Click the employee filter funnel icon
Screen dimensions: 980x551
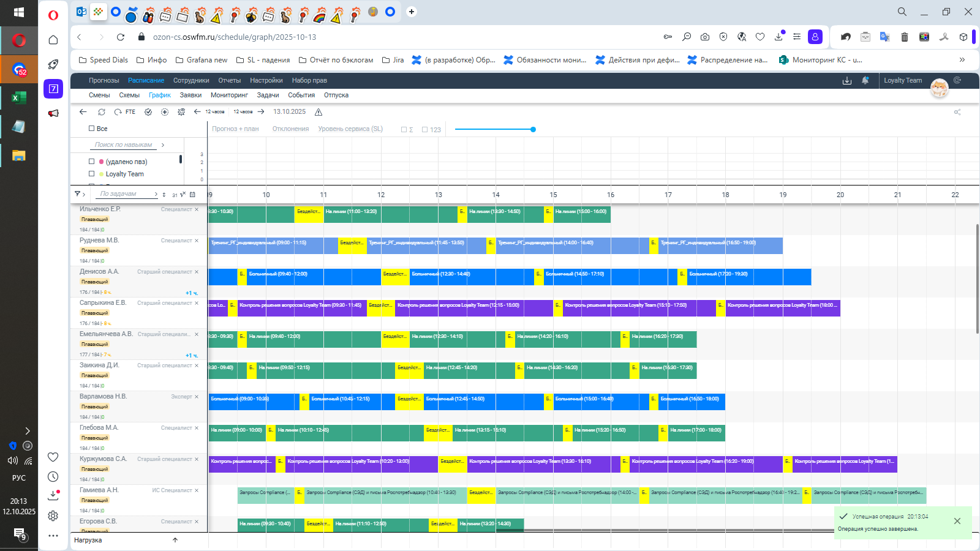point(77,194)
